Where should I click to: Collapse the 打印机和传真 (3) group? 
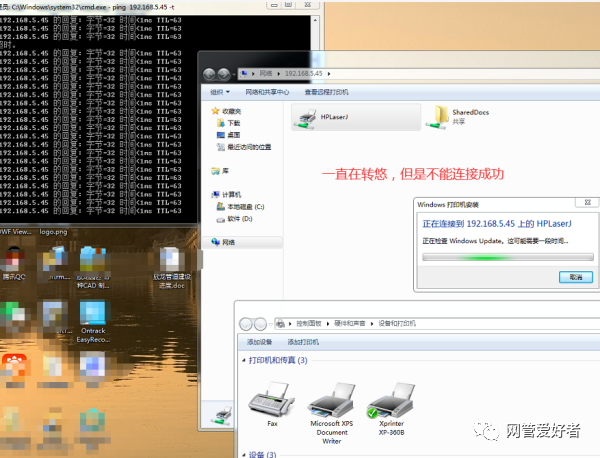tap(244, 360)
